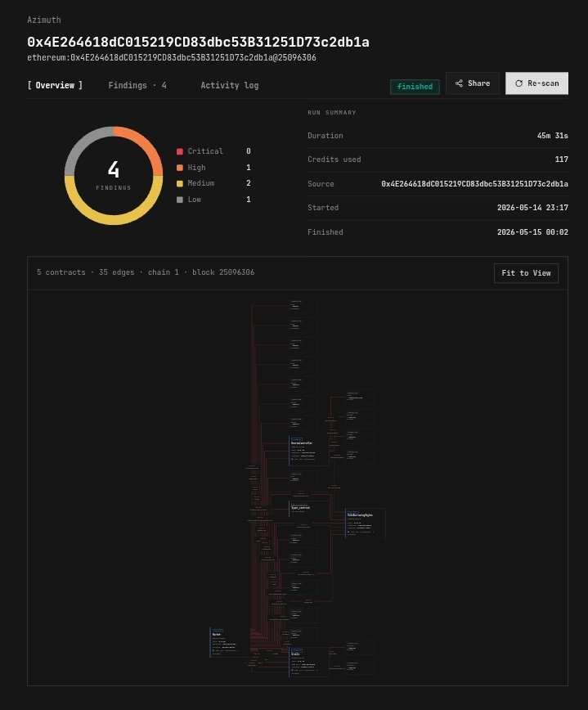Click the orange High severity swatch

click(180, 168)
